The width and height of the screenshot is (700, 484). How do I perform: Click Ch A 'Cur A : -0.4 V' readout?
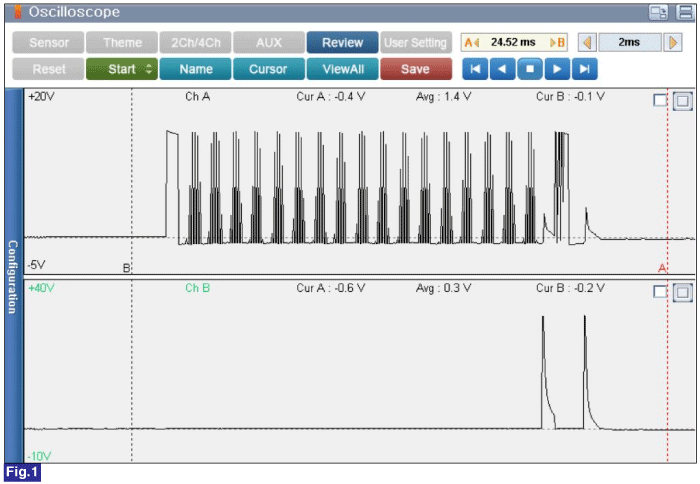[x=331, y=97]
